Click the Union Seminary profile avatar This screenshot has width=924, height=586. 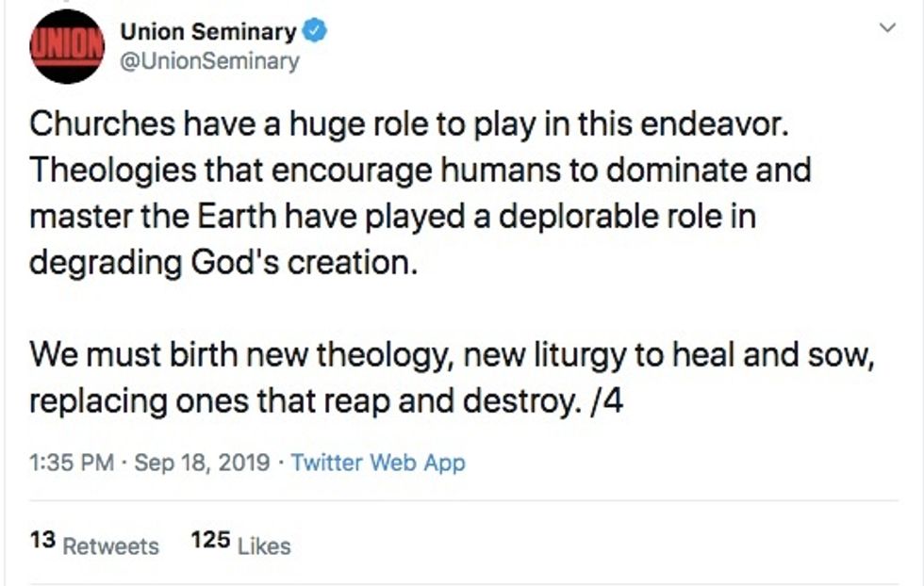(x=66, y=46)
